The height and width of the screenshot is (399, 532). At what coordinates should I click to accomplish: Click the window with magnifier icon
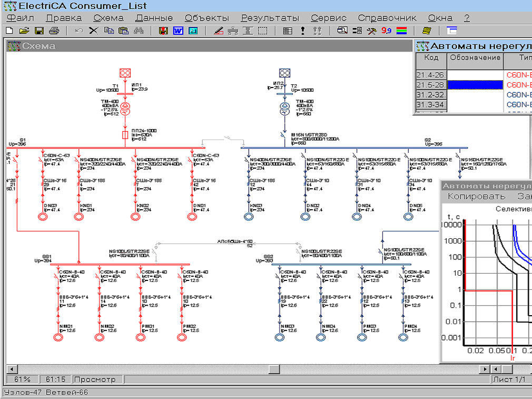(342, 31)
